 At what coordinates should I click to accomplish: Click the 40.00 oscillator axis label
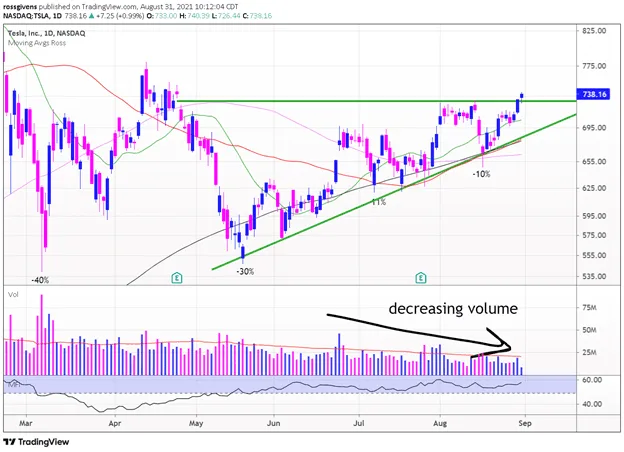(x=592, y=404)
